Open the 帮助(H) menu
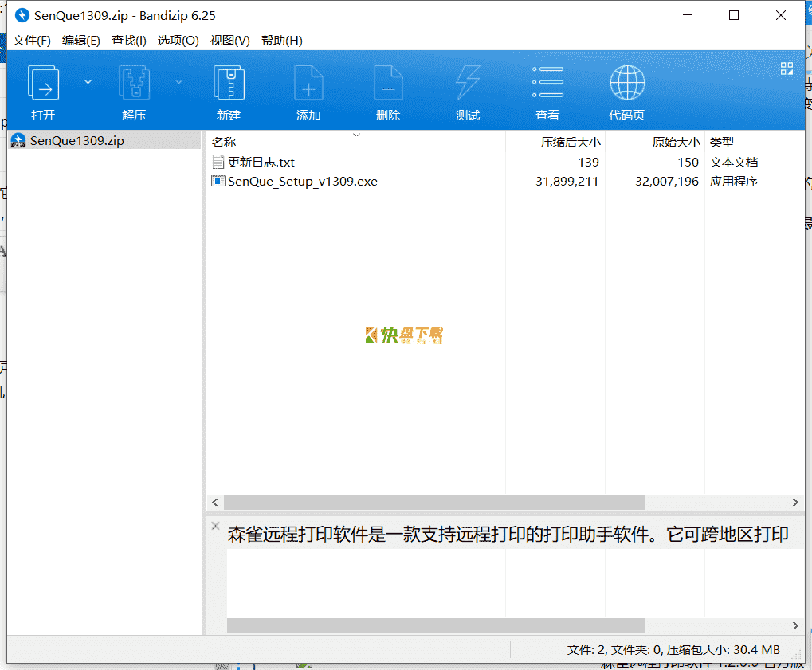 coord(282,41)
